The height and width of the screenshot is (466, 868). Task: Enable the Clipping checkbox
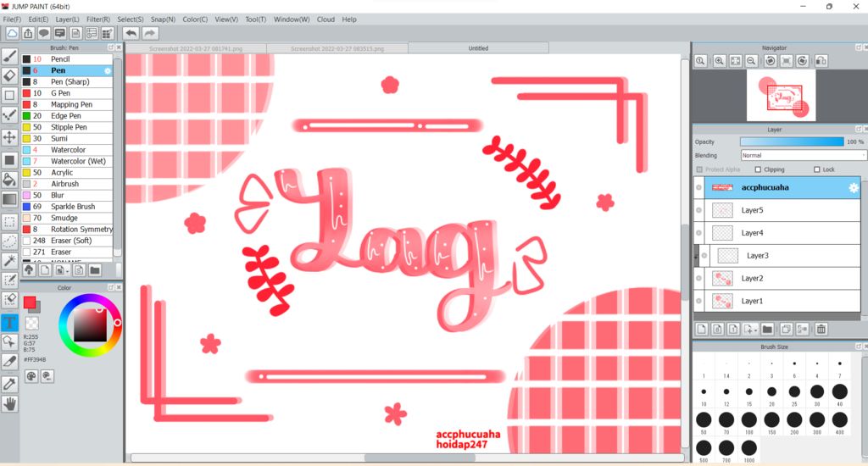pyautogui.click(x=758, y=169)
